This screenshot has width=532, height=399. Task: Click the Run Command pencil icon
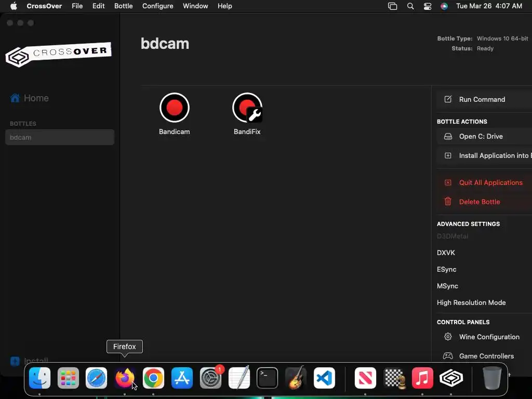coord(448,99)
